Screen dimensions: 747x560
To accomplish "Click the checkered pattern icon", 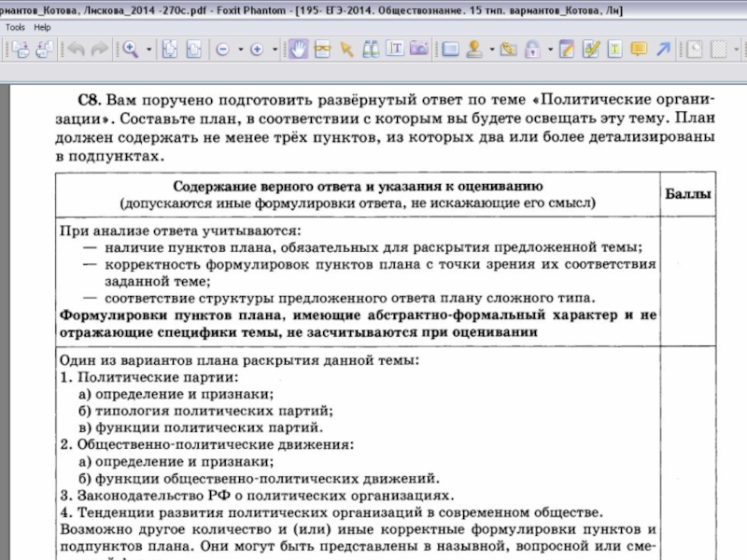I will (718, 49).
